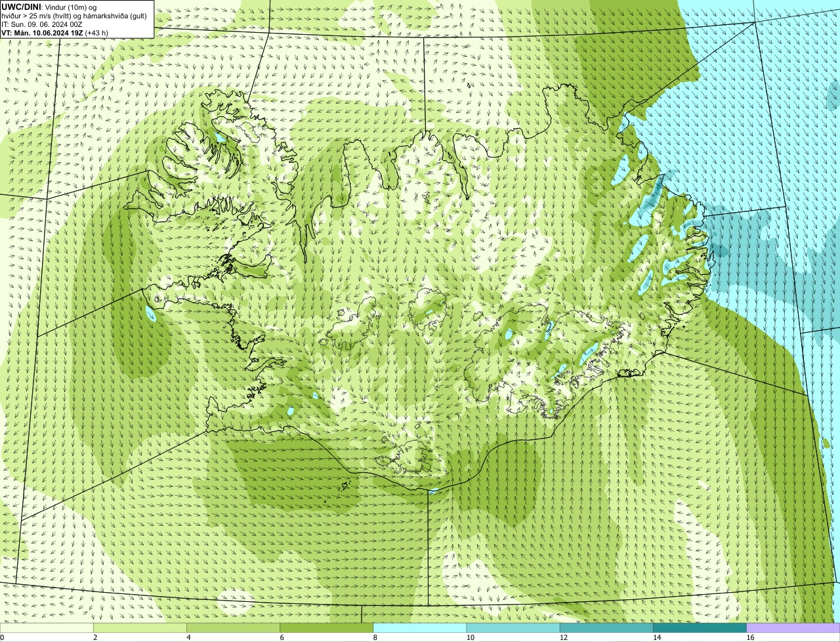Click the "8" label on the wind scale
The height and width of the screenshot is (642, 840).
click(x=375, y=637)
